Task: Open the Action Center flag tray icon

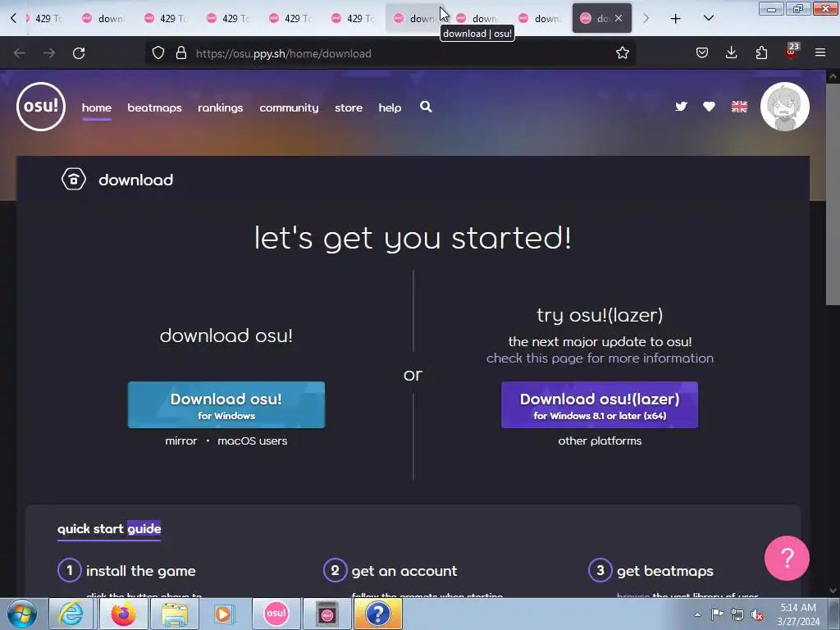Action: tap(717, 614)
